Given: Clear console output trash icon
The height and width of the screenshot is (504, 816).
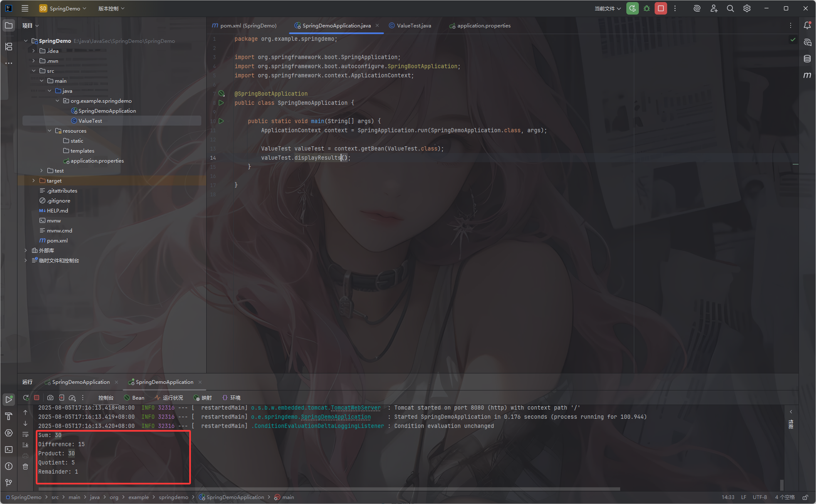Looking at the screenshot, I should click(x=25, y=467).
